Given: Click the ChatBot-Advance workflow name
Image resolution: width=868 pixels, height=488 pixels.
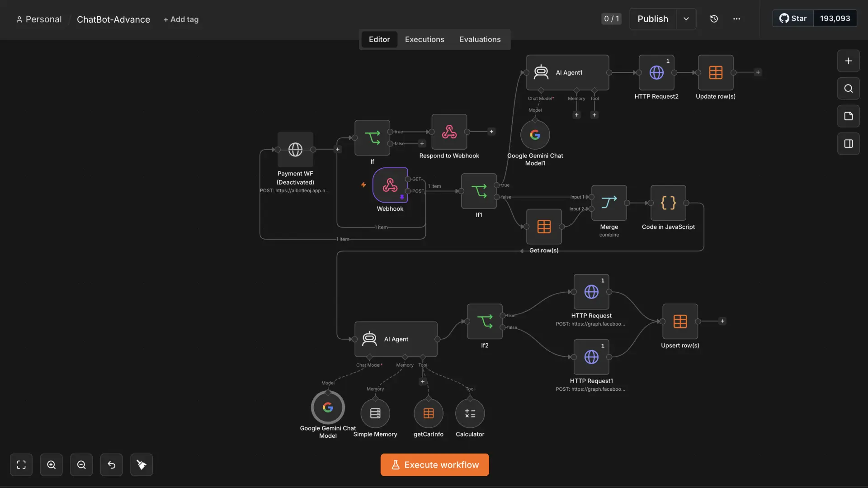Looking at the screenshot, I should click(113, 19).
